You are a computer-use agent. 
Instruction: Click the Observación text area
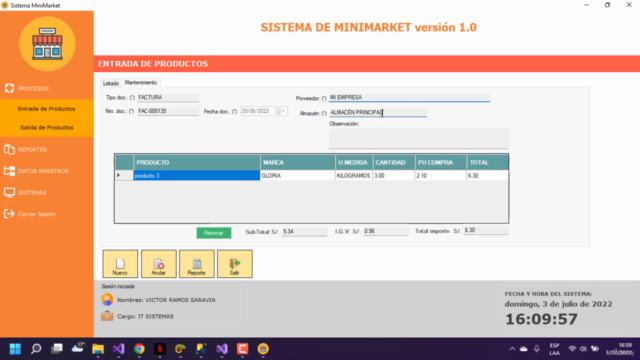tap(419, 138)
